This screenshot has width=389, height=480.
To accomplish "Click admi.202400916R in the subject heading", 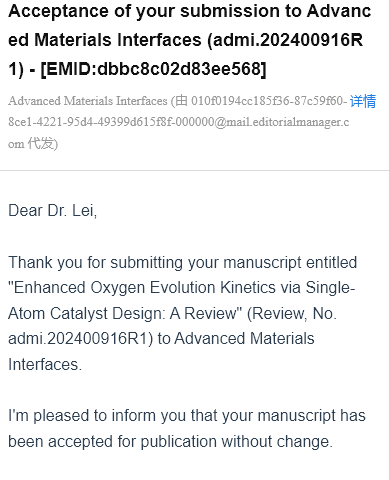I will [288, 40].
